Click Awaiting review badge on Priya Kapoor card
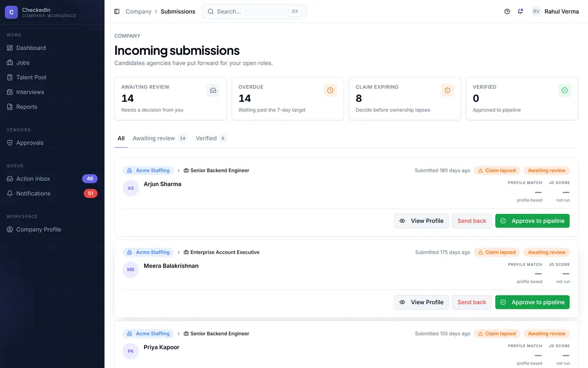The width and height of the screenshot is (588, 368). coord(547,334)
